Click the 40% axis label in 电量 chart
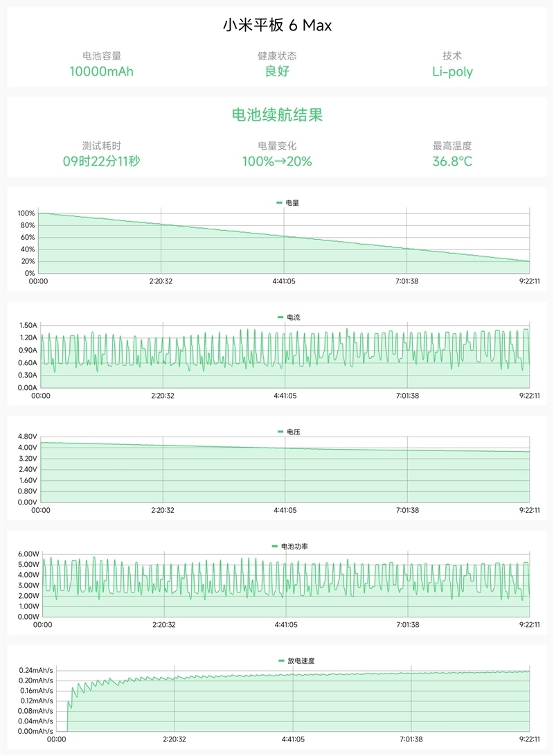The height and width of the screenshot is (756, 554). [28, 249]
